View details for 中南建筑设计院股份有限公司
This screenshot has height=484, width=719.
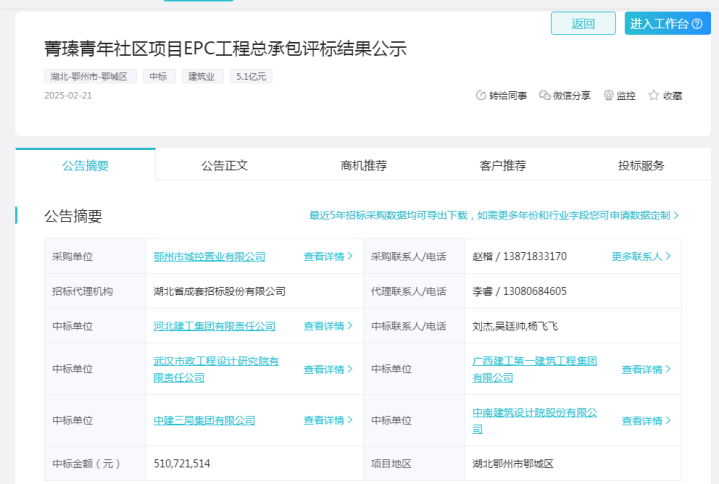(x=646, y=420)
